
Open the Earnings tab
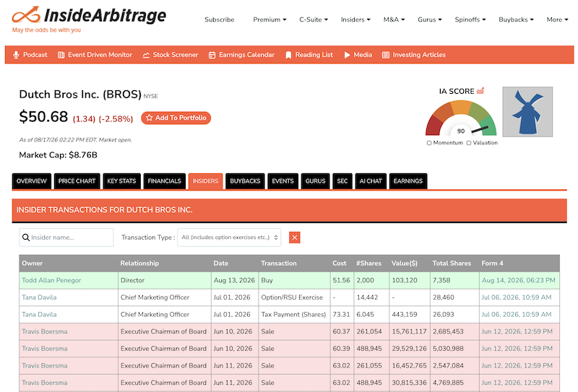[408, 181]
